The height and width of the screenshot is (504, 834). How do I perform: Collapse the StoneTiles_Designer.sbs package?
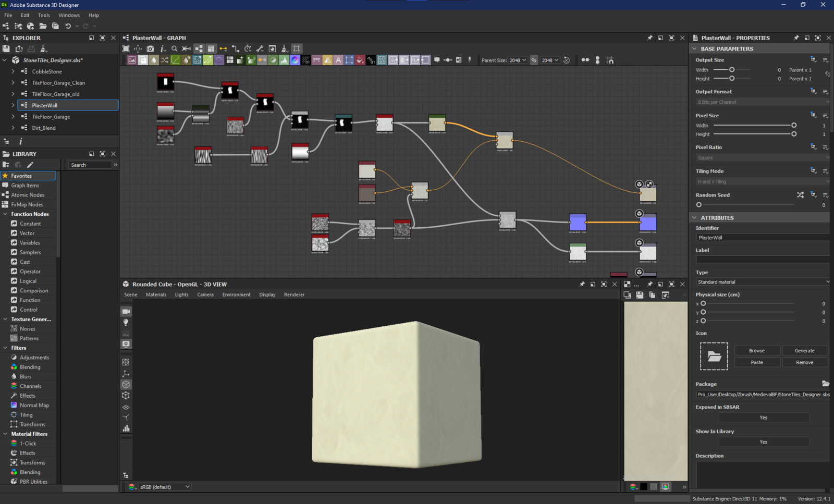(x=5, y=60)
